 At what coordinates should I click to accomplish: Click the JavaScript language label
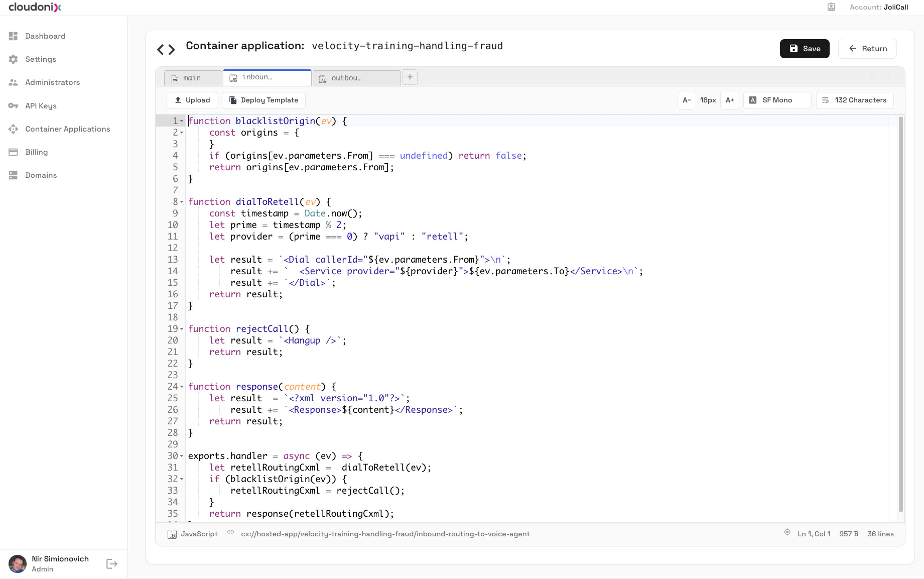click(x=199, y=534)
